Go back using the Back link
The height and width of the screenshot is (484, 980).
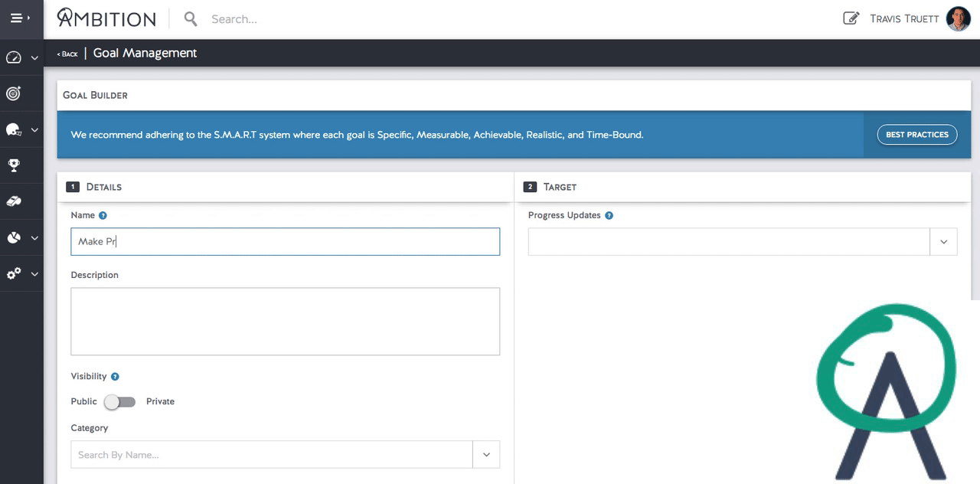[67, 54]
